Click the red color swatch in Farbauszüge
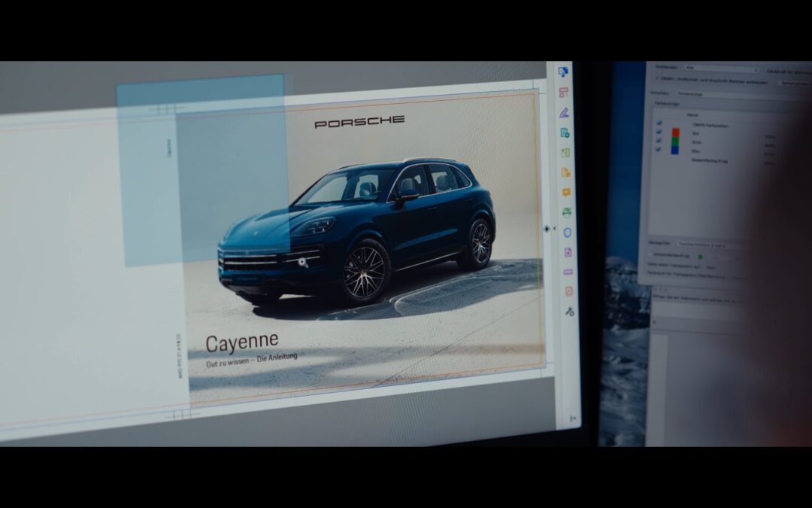812x508 pixels. (x=674, y=132)
